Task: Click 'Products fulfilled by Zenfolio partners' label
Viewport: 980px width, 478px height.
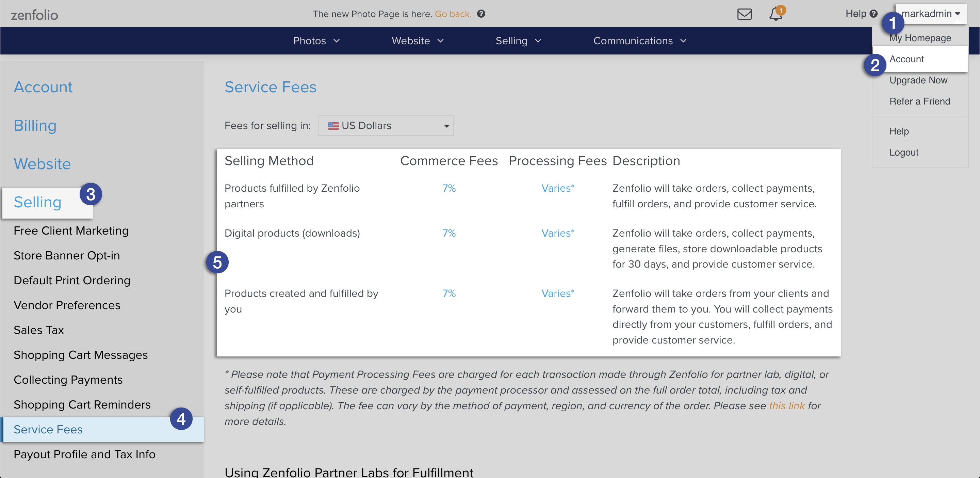Action: pos(292,196)
